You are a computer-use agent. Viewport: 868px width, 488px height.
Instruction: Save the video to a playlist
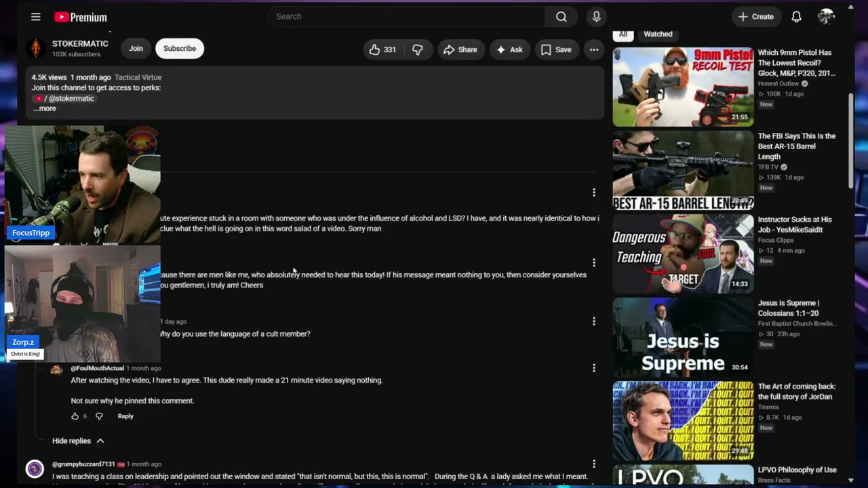pyautogui.click(x=556, y=49)
